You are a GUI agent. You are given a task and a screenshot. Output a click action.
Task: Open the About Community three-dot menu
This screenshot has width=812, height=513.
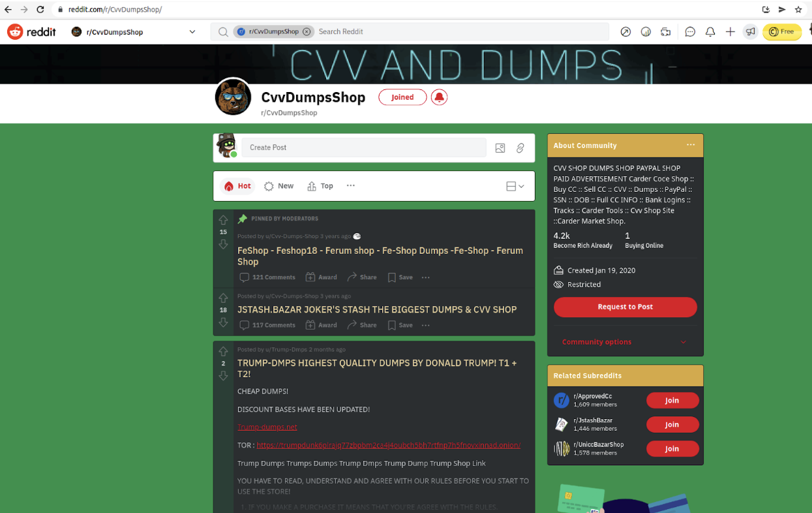point(691,145)
